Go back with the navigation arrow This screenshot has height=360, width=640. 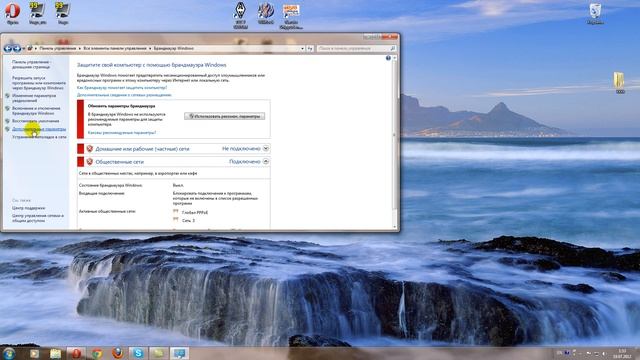[x=8, y=49]
